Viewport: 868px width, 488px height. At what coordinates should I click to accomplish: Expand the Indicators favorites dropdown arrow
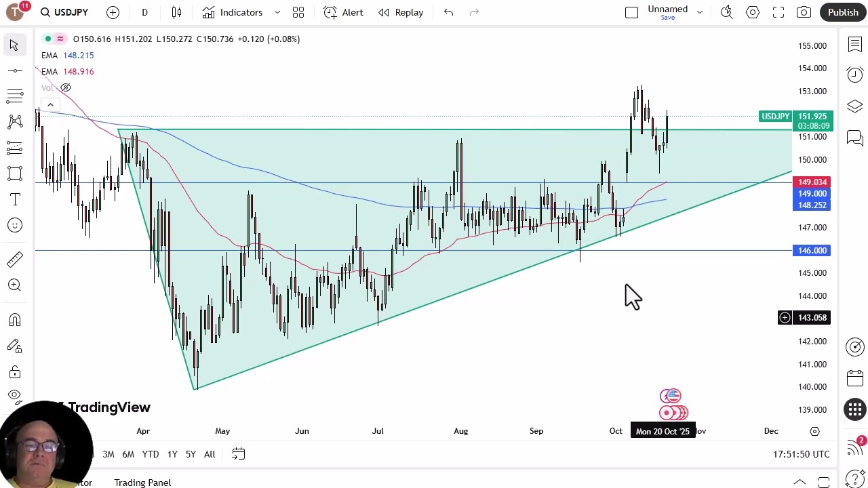coord(277,12)
